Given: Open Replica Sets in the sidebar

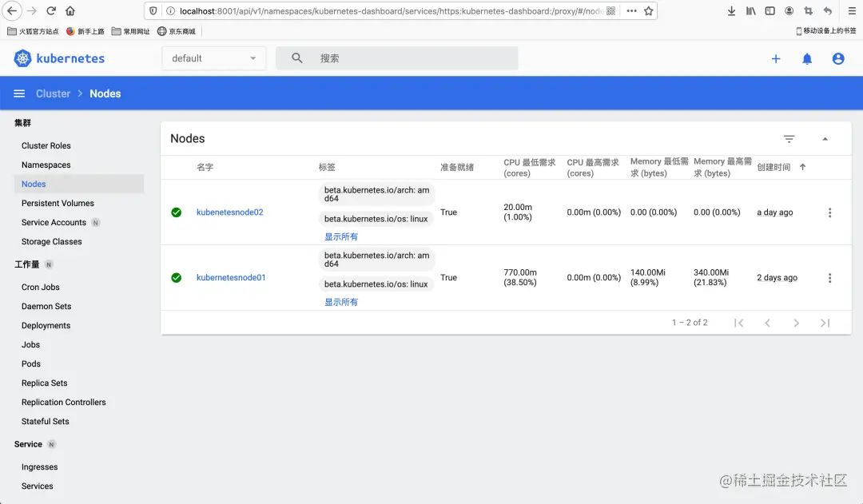Looking at the screenshot, I should point(45,383).
